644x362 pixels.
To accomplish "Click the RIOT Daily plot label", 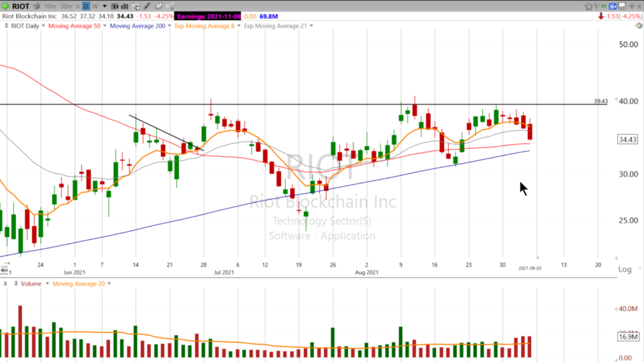I will click(25, 26).
